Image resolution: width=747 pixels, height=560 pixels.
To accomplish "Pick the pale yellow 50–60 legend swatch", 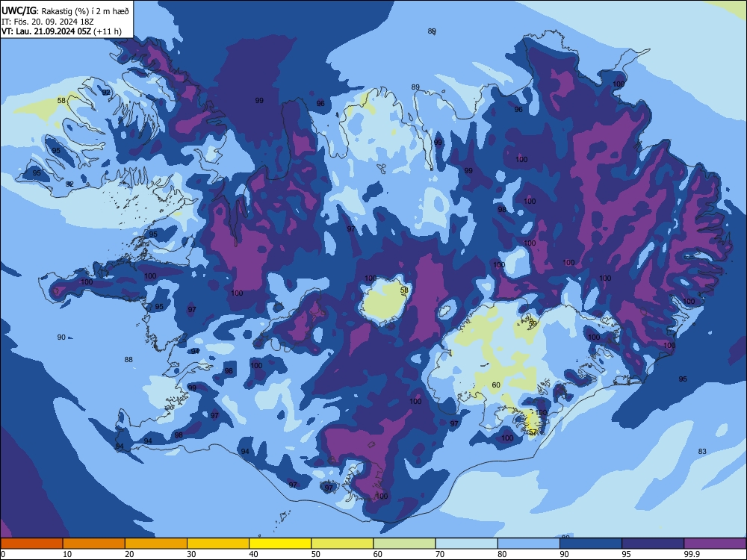I will (342, 544).
